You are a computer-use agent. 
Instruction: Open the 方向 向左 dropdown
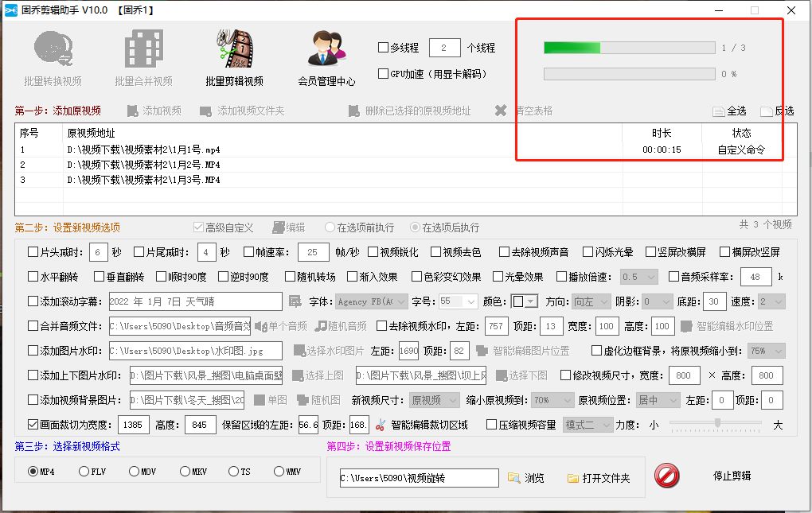(x=591, y=301)
